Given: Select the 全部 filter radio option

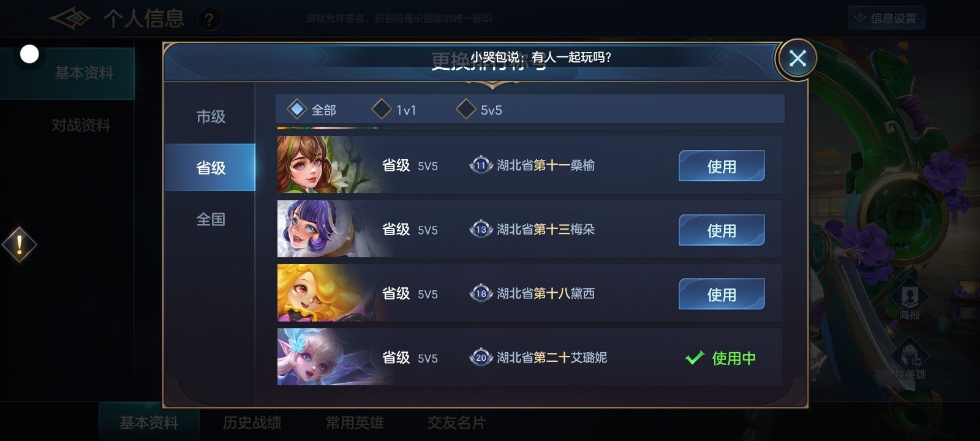Looking at the screenshot, I should point(312,110).
